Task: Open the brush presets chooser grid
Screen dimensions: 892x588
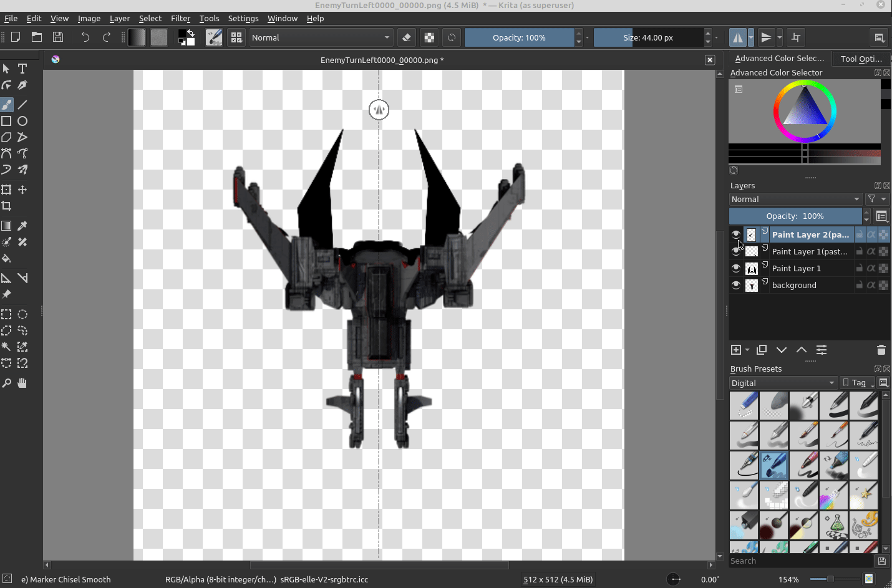Action: 236,37
